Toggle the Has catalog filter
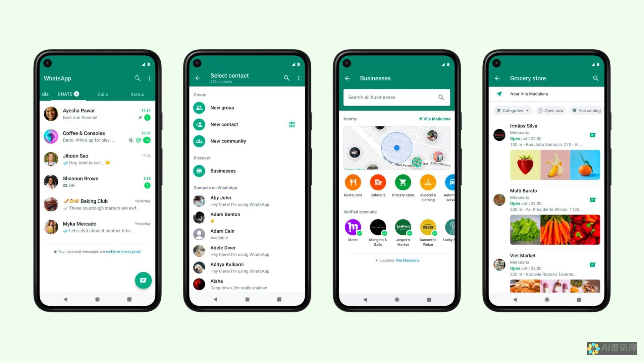The image size is (644, 362). pos(585,111)
